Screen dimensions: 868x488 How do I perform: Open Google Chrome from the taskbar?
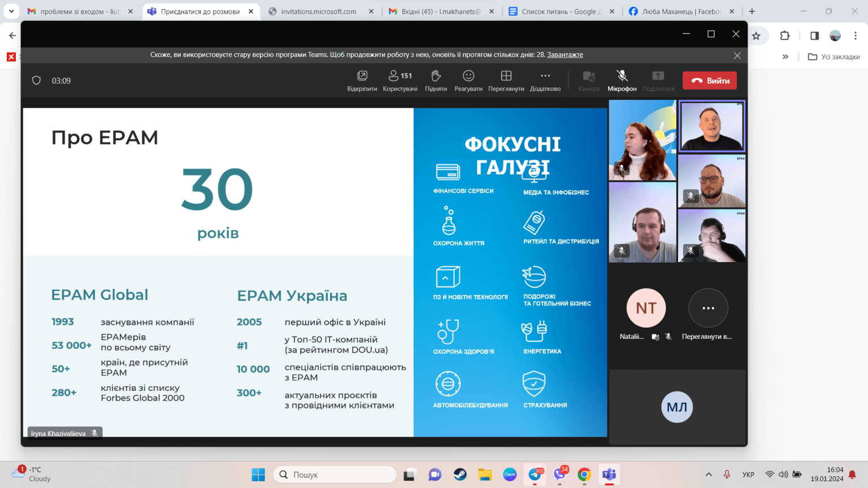(x=584, y=474)
